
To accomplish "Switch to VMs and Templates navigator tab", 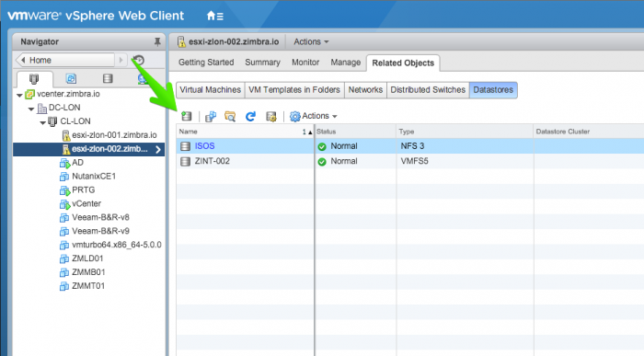I will (71, 78).
